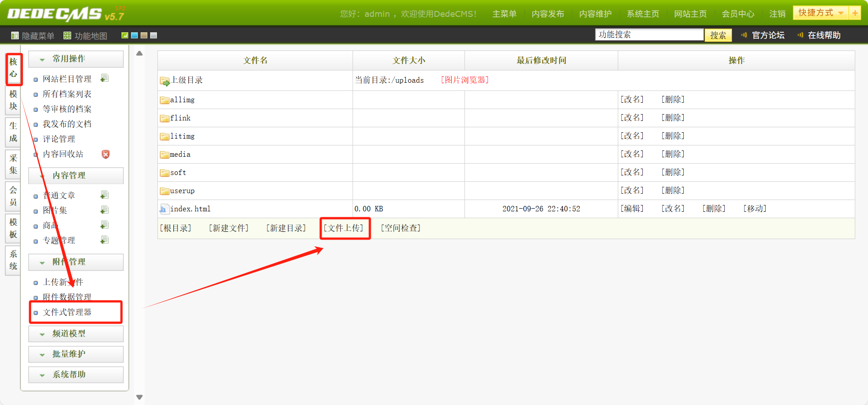Switch to the 模块 side tab
The width and height of the screenshot is (868, 405).
13,100
